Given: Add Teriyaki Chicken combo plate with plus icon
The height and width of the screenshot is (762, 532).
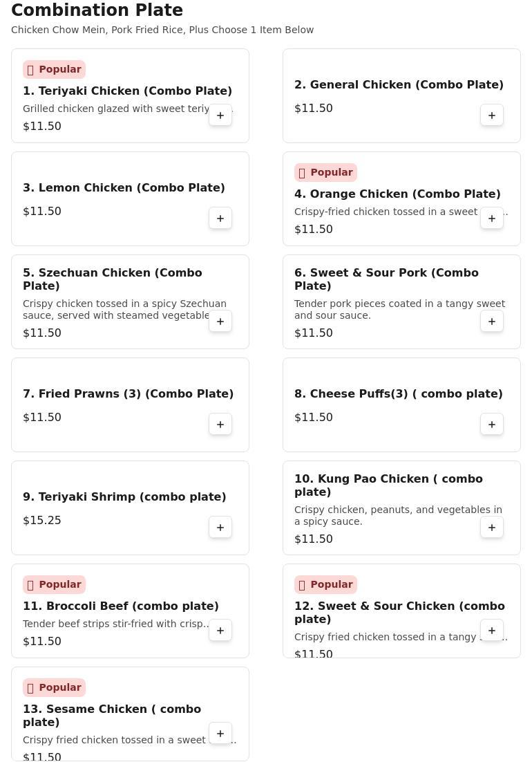Looking at the screenshot, I should pyautogui.click(x=220, y=115).
